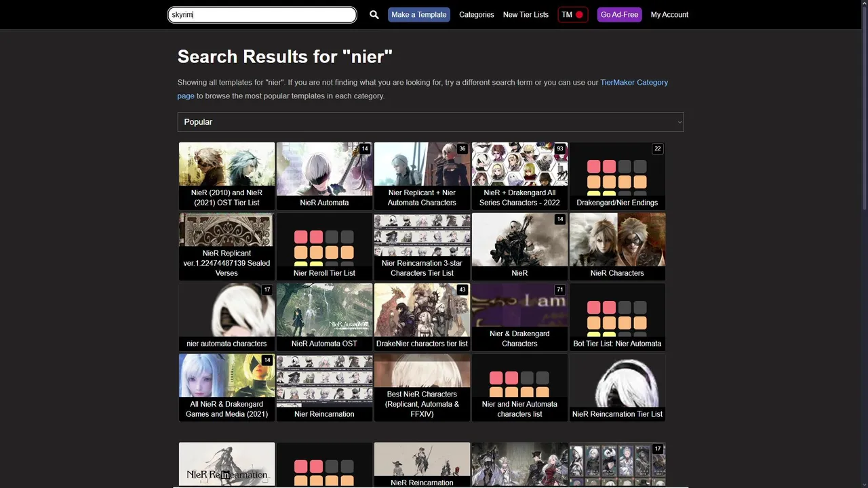Open Nier and Nier Automata characters list
The image size is (868, 488).
click(x=520, y=387)
